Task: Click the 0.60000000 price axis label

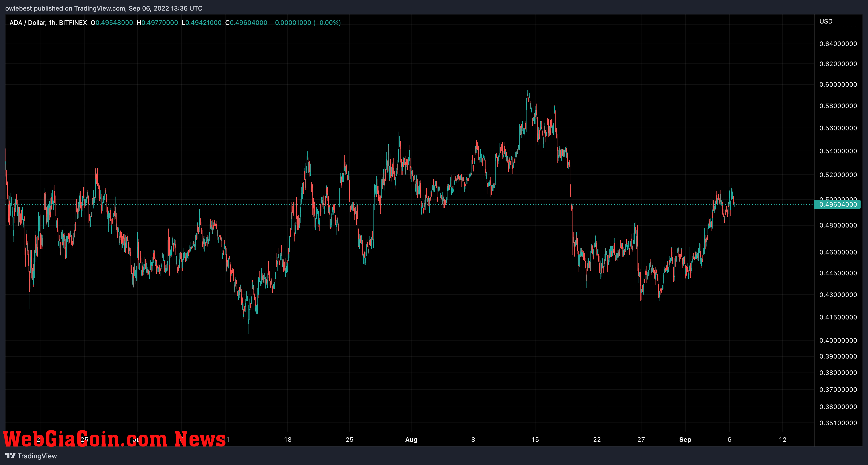Action: [838, 85]
